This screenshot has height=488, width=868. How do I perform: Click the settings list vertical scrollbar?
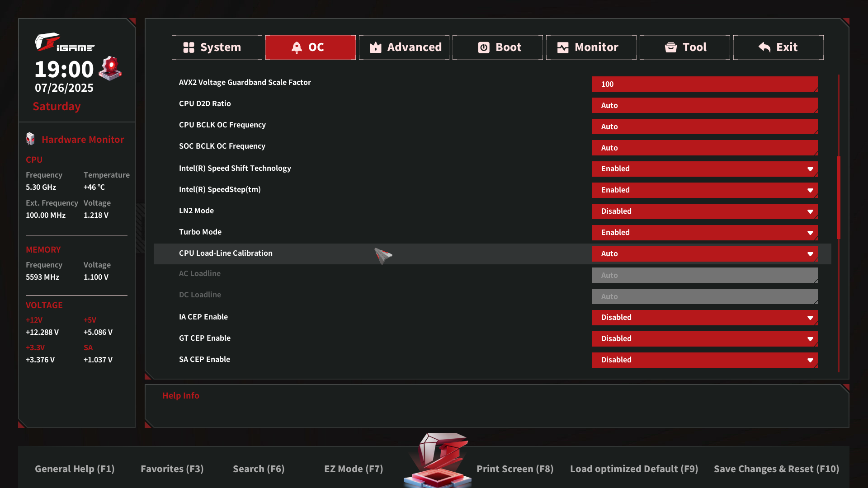(839, 197)
